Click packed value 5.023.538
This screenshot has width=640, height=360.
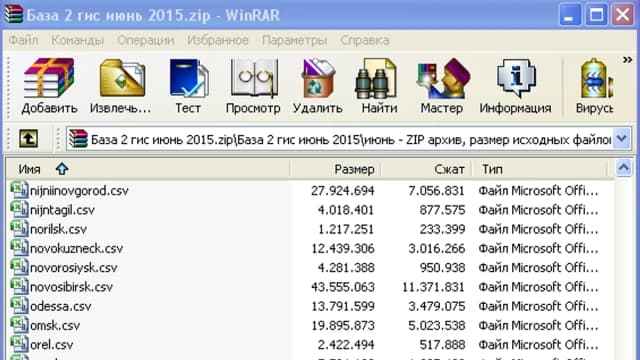[437, 325]
